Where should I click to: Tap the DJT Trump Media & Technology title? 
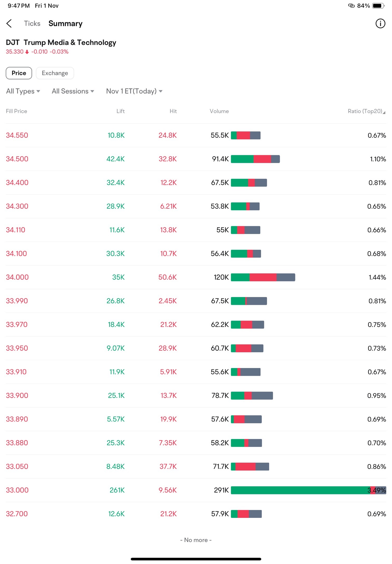61,43
